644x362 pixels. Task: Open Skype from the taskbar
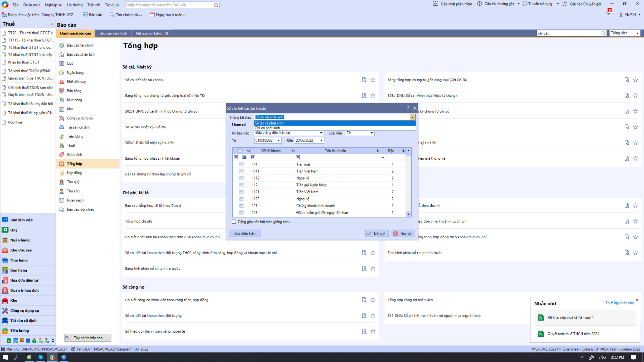(41, 357)
